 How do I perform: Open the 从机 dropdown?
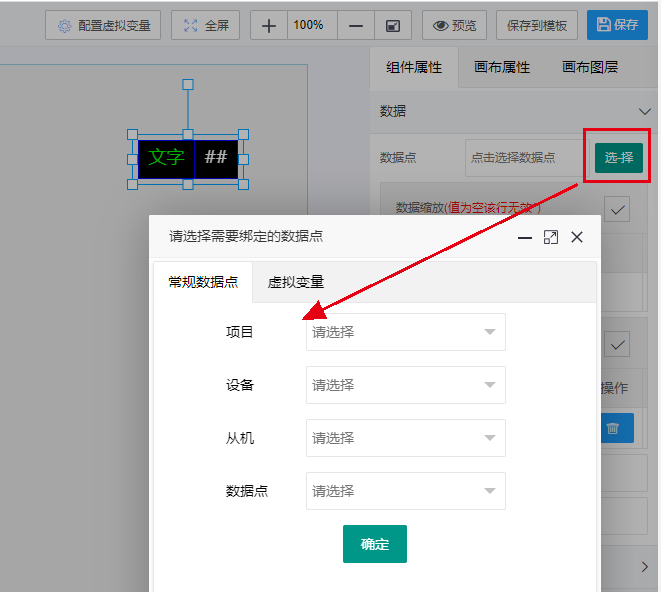click(405, 438)
